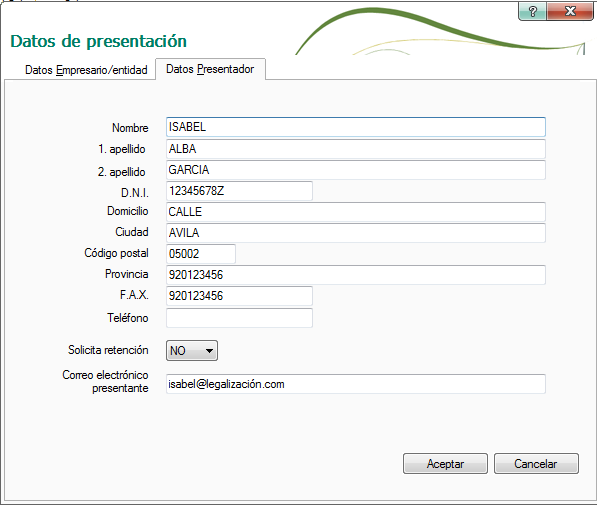The height and width of the screenshot is (505, 597).
Task: Switch to Datos Empresario/entidad tab
Action: 86,70
